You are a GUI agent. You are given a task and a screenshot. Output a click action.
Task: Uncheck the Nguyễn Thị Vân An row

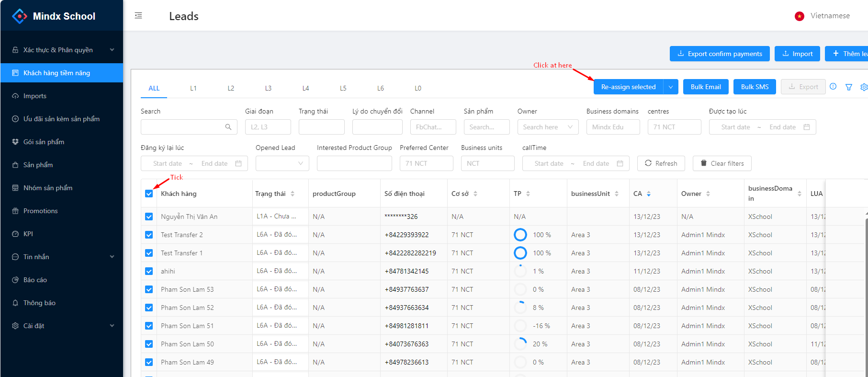pyautogui.click(x=149, y=217)
